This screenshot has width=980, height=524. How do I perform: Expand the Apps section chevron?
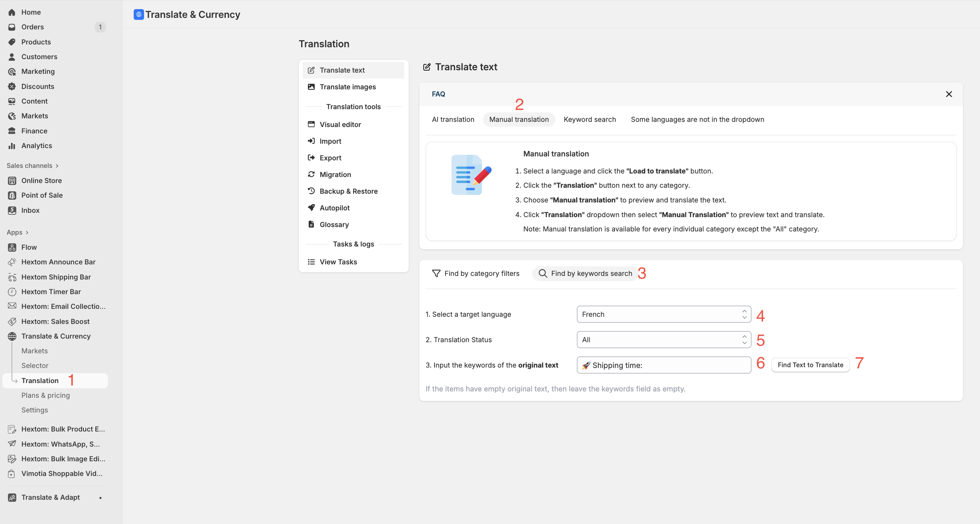tap(27, 233)
